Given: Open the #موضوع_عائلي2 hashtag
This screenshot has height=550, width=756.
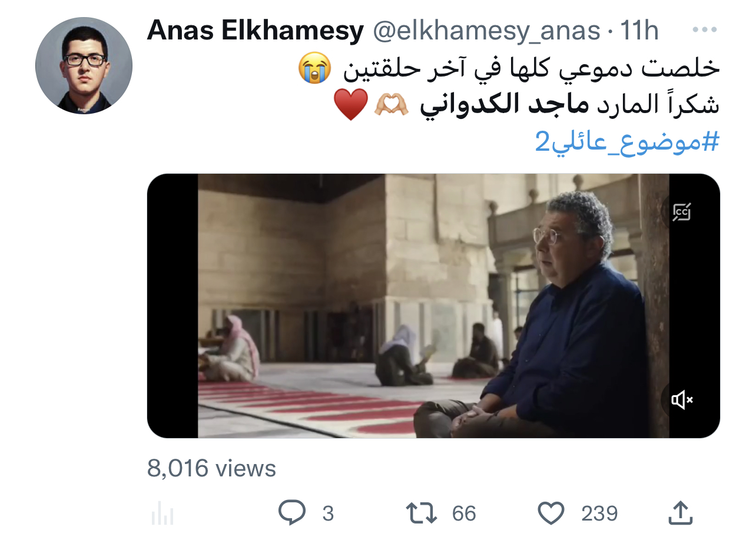Looking at the screenshot, I should tap(627, 142).
